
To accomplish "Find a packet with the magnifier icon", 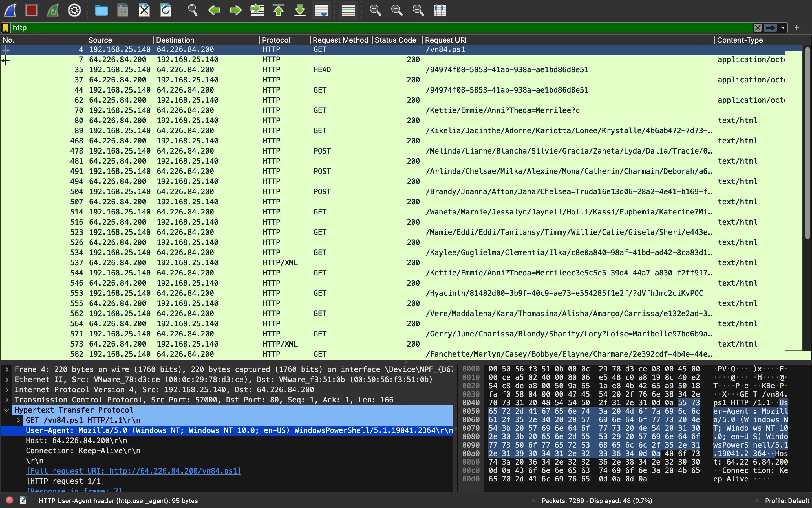I will [x=193, y=10].
